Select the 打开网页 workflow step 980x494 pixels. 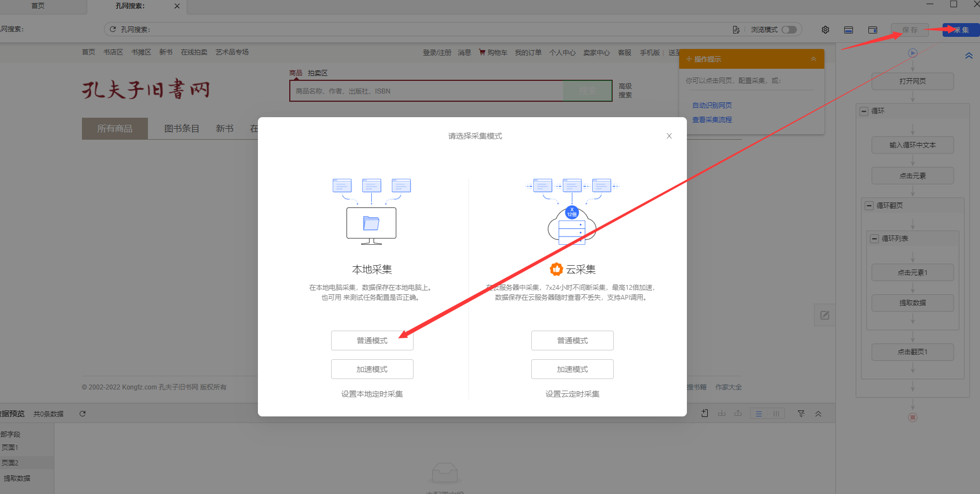(x=912, y=81)
